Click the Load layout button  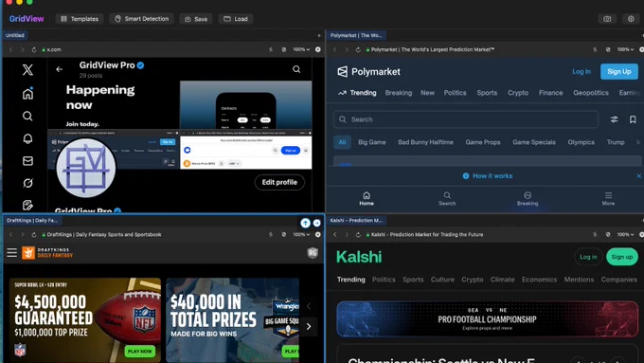click(x=236, y=19)
